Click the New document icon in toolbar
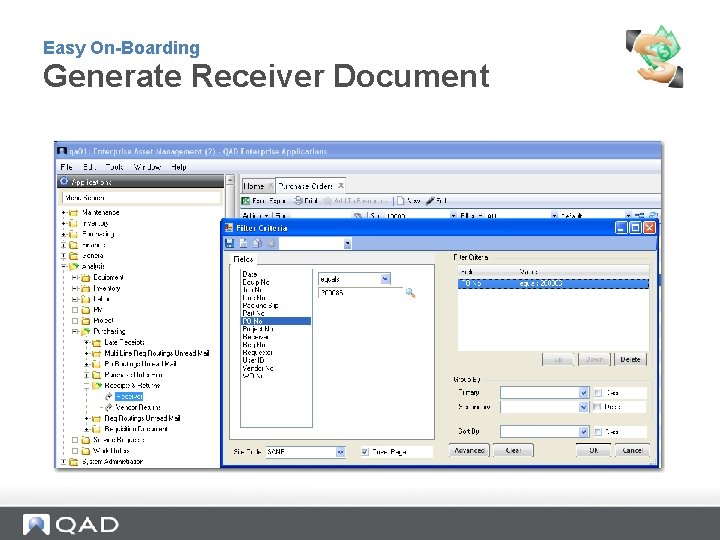720x540 pixels. coord(400,201)
